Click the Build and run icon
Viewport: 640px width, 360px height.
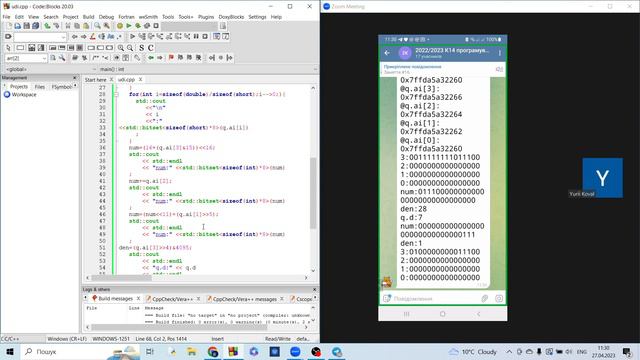[x=138, y=26]
